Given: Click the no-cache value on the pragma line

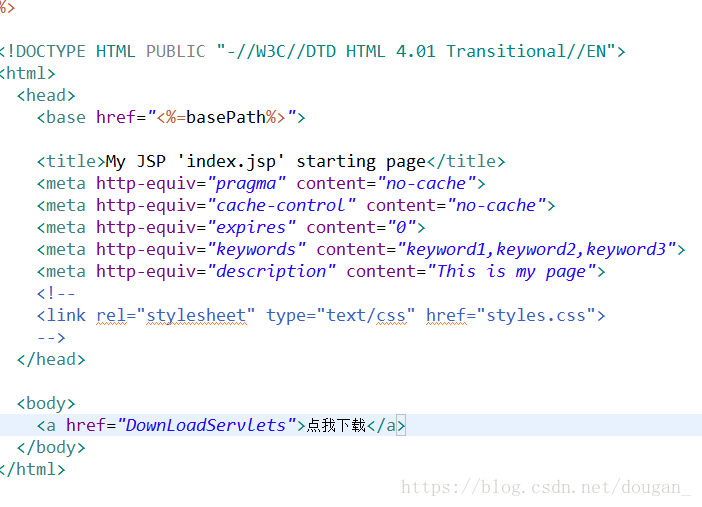Looking at the screenshot, I should 426,184.
